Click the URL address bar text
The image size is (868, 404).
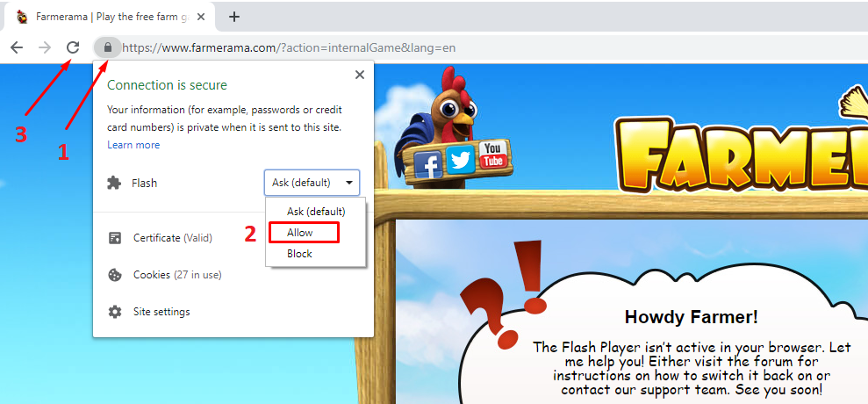point(290,47)
